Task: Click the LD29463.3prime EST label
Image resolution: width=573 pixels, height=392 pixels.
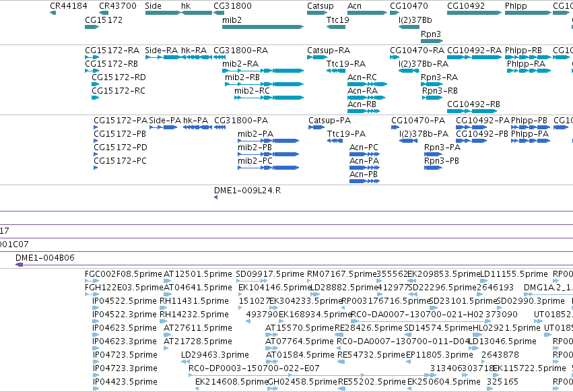Action: pos(215,355)
